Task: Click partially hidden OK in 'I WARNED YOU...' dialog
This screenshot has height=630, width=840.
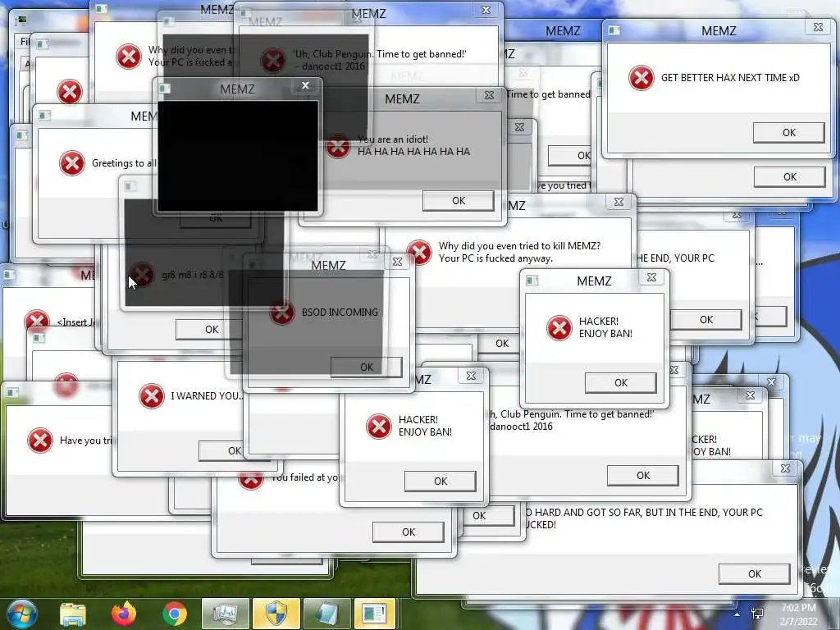Action: pos(221,451)
